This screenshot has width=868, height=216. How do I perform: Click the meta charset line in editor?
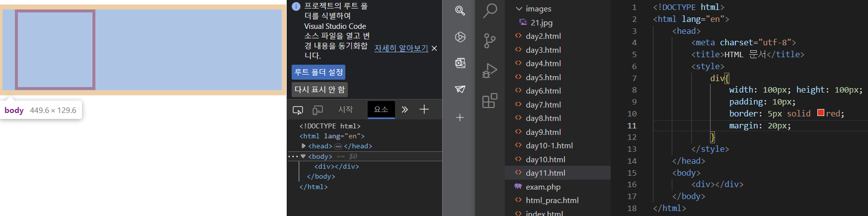(743, 42)
